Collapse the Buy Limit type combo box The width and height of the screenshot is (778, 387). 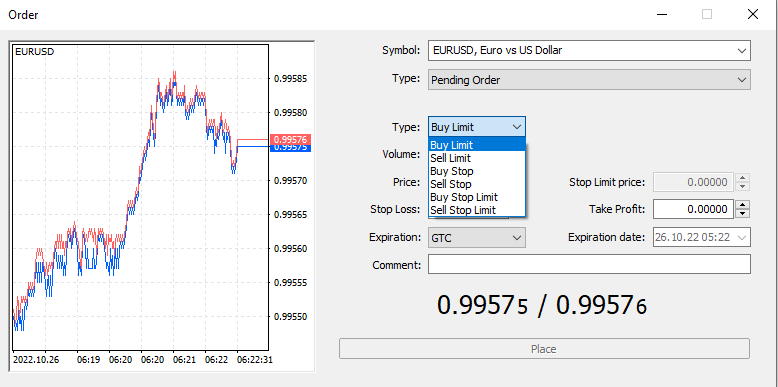click(517, 127)
